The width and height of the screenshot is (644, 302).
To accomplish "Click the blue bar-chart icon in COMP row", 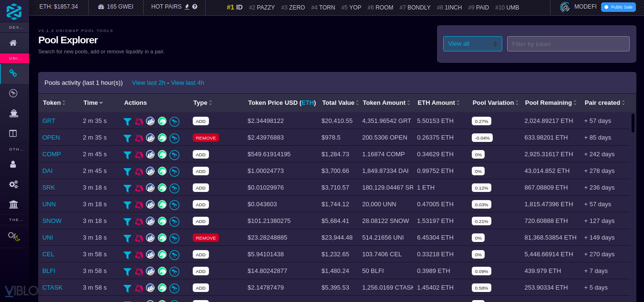I will point(150,154).
